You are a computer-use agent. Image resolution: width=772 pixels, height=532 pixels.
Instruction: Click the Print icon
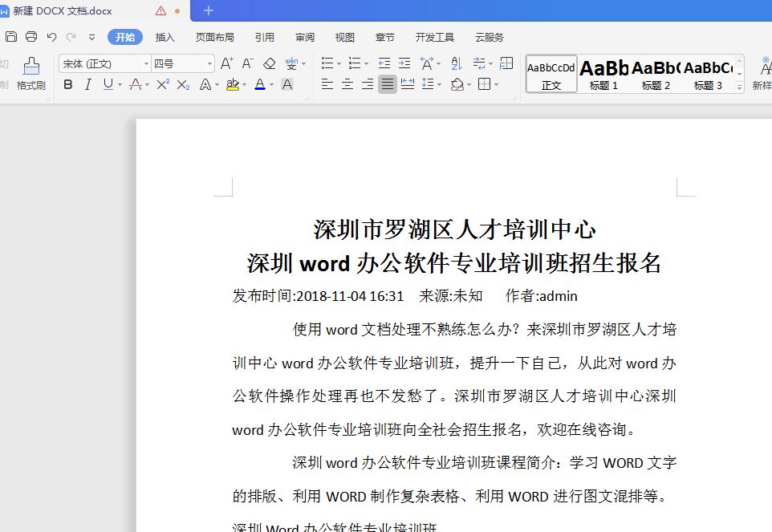click(31, 36)
